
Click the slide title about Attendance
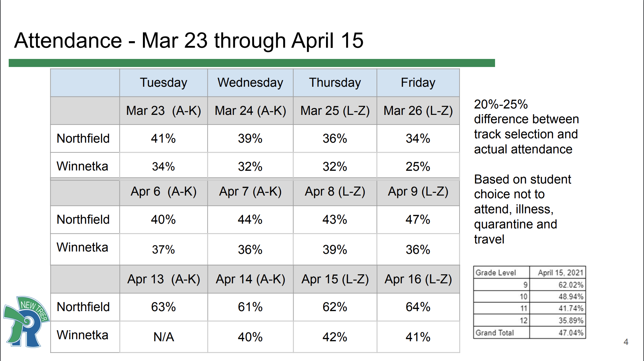click(188, 41)
